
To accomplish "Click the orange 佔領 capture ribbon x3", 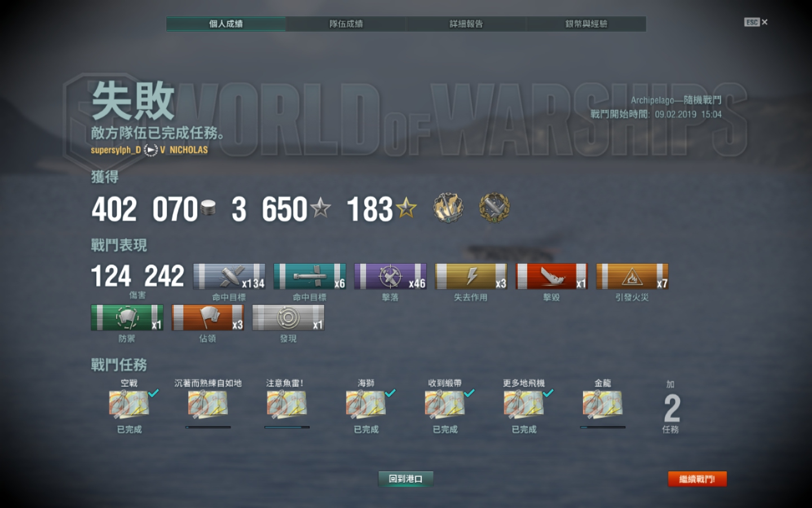I will [208, 318].
